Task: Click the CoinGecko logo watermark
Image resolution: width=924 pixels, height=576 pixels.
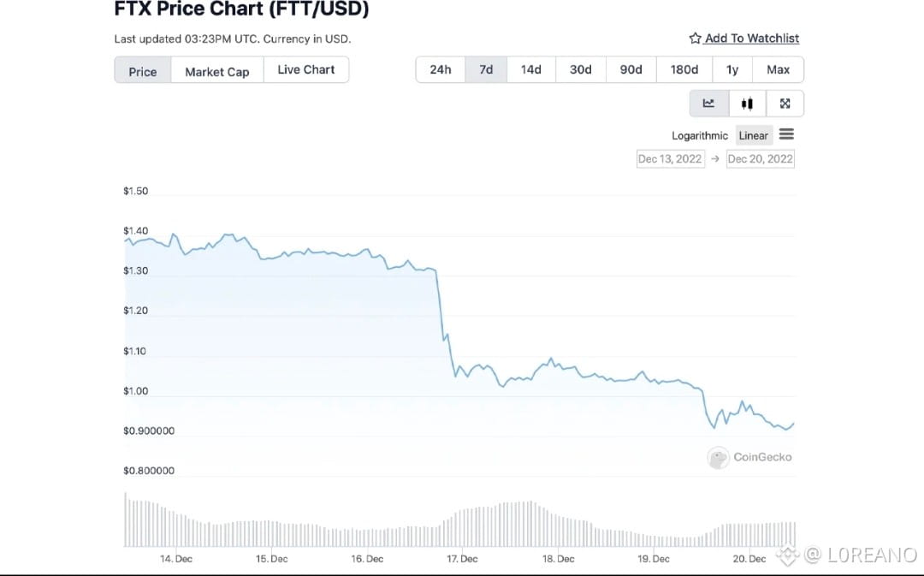Action: click(718, 458)
